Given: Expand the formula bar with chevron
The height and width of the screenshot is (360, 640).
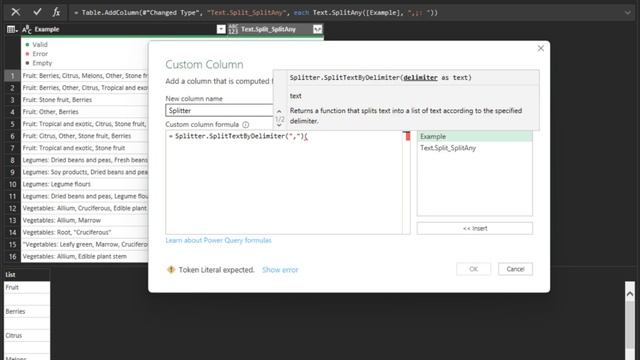Looking at the screenshot, I should [x=627, y=13].
